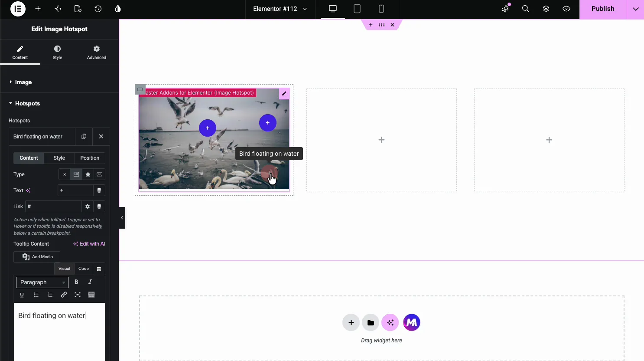This screenshot has width=644, height=361.
Task: Click the Add Element plus icon
Action: coord(38,9)
